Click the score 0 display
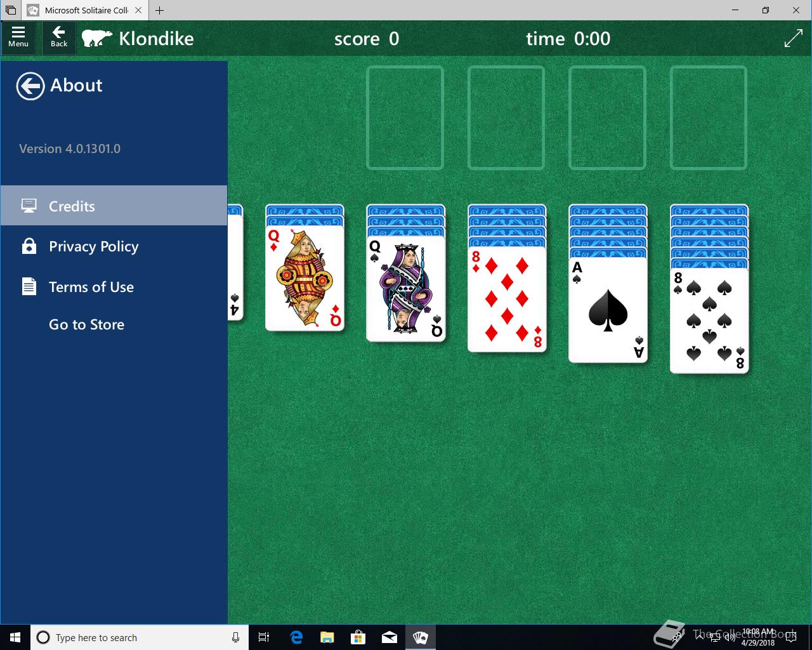This screenshot has width=812, height=650. coord(367,39)
